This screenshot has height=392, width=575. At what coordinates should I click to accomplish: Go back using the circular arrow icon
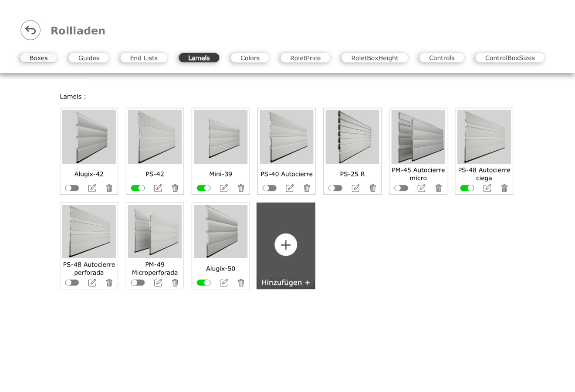click(x=30, y=30)
